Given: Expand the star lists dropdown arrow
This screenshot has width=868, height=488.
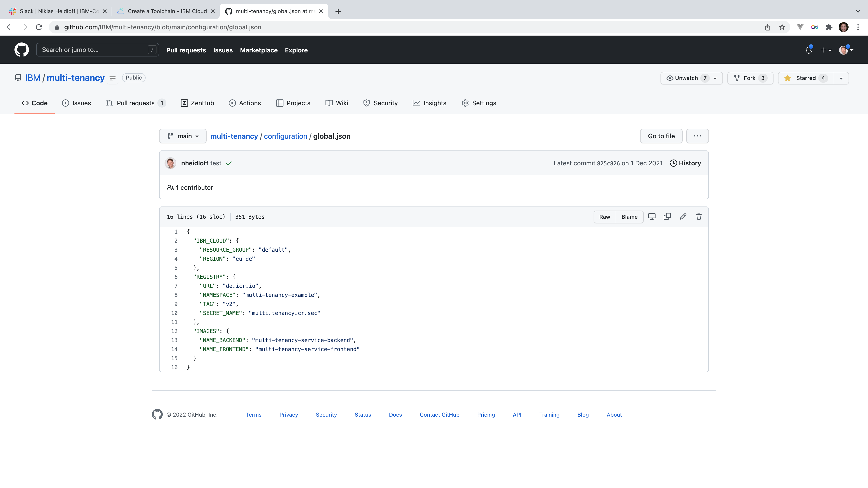Looking at the screenshot, I should [841, 78].
